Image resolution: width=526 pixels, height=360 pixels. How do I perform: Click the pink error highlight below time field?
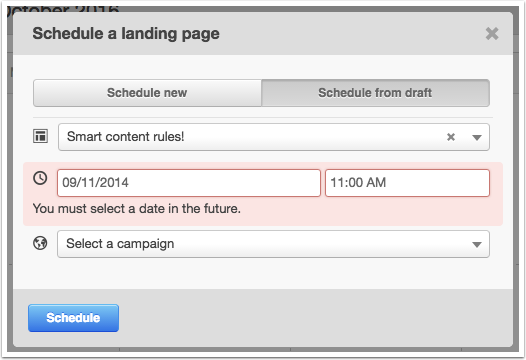tap(407, 211)
